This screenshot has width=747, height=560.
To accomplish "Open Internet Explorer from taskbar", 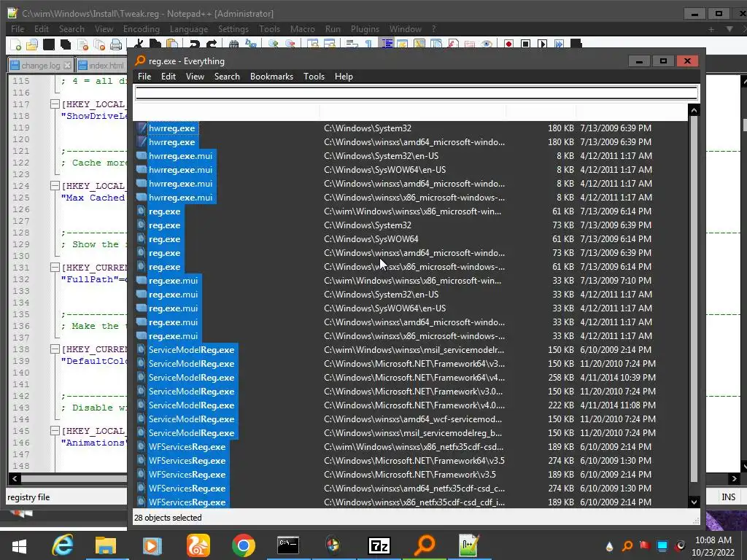I will click(x=63, y=545).
